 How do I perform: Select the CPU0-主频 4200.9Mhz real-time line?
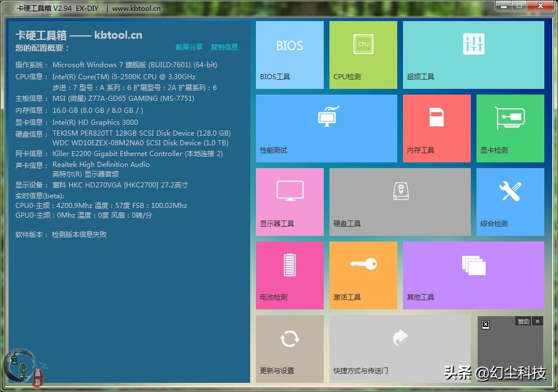[101, 206]
